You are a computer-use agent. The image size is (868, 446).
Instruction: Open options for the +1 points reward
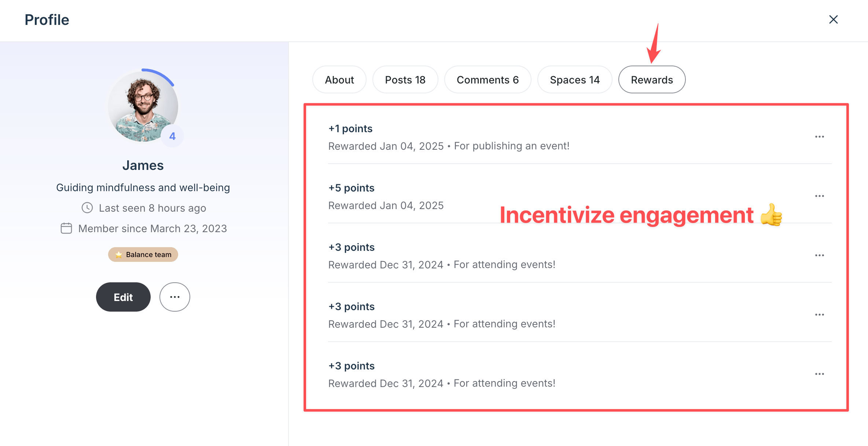pyautogui.click(x=820, y=137)
